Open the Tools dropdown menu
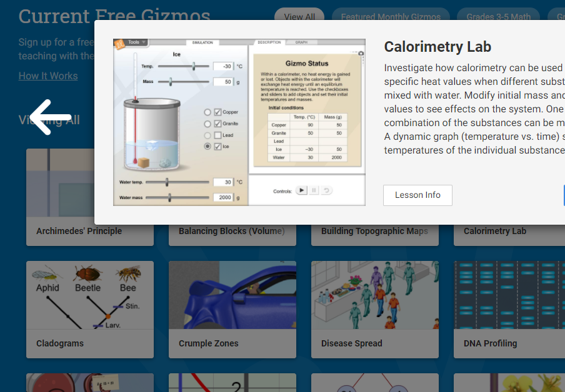Screen dimensions: 565x392 tap(137, 42)
